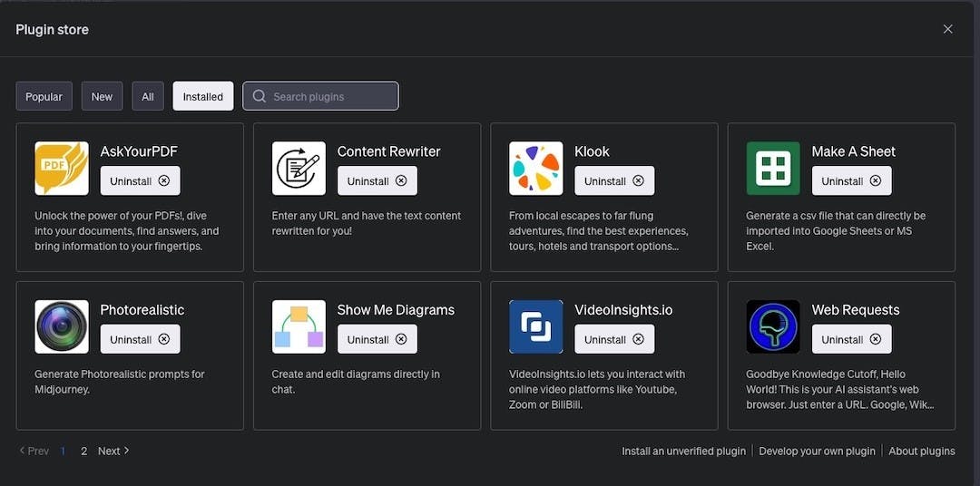Click the VideoInsights.io title text
This screenshot has width=980, height=486.
point(623,310)
